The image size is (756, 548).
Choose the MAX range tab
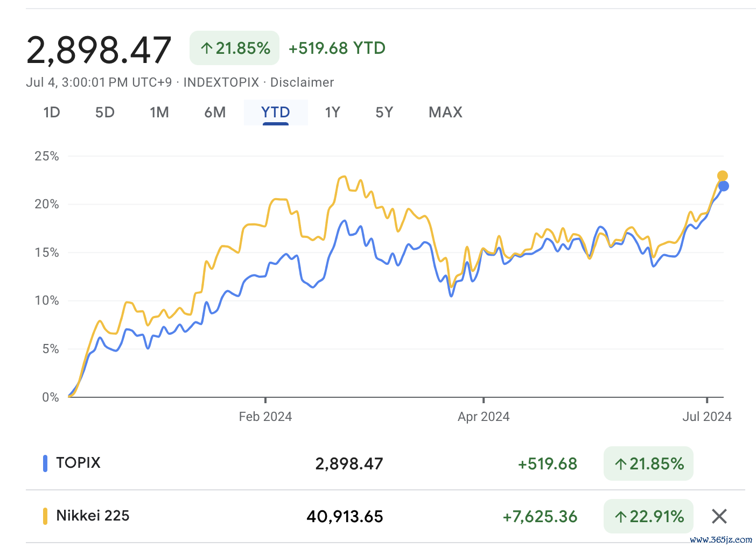446,112
